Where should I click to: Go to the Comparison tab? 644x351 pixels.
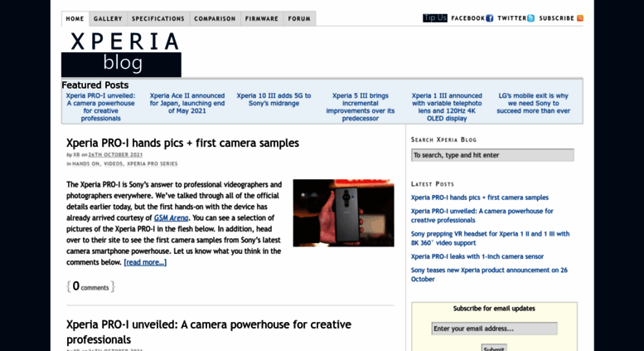[x=215, y=18]
